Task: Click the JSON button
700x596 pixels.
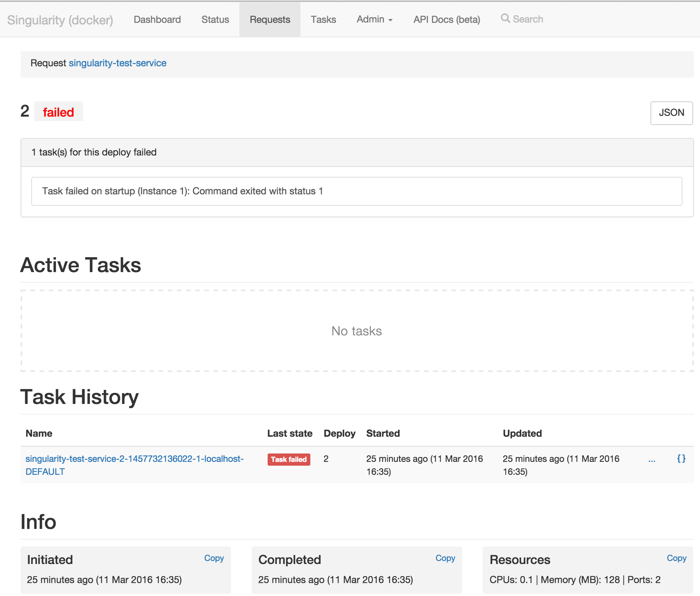Action: tap(671, 113)
